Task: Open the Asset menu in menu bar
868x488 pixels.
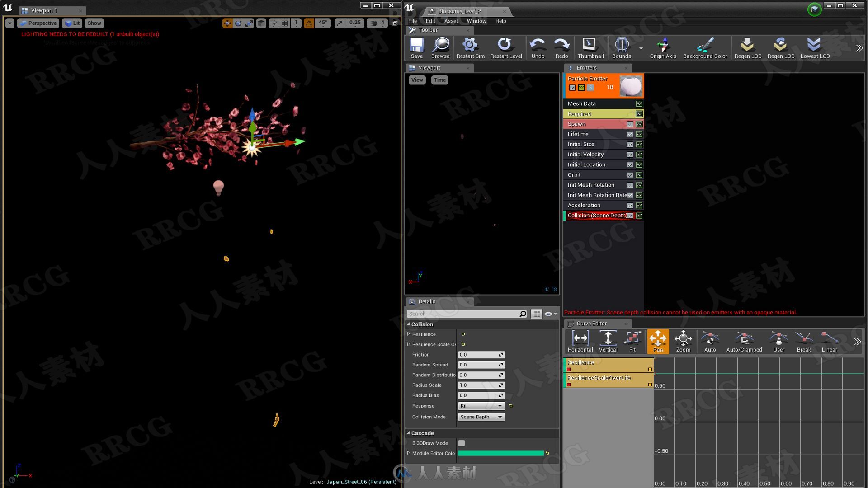Action: click(x=451, y=21)
